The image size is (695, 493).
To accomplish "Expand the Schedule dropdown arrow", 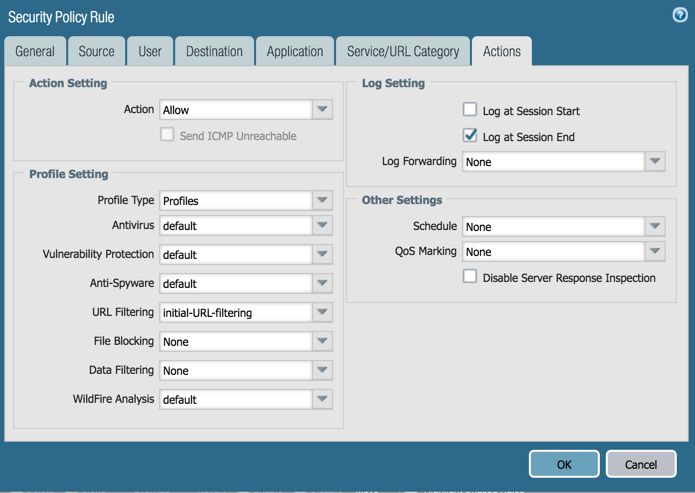I will click(655, 227).
